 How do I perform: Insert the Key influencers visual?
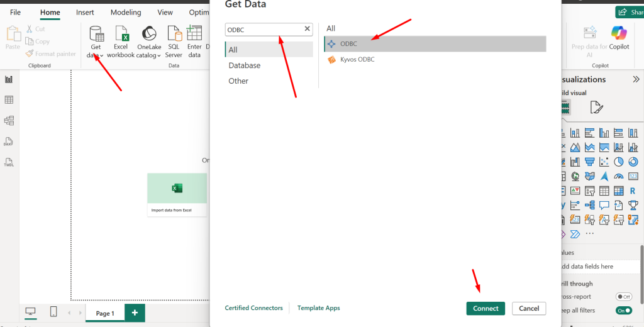point(575,205)
